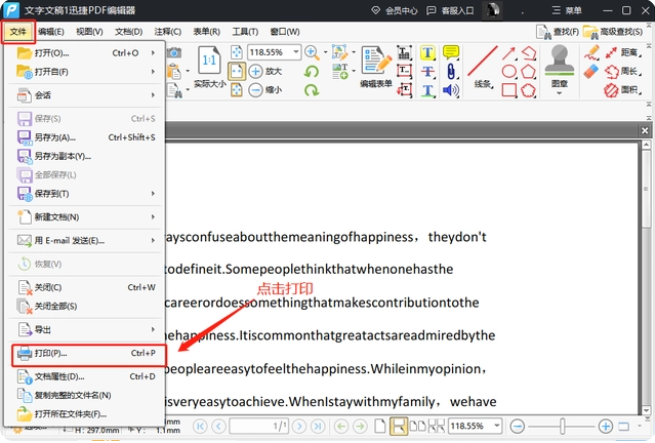Image resolution: width=655 pixels, height=443 pixels.
Task: Open the 注释(C) menu
Action: pyautogui.click(x=167, y=31)
